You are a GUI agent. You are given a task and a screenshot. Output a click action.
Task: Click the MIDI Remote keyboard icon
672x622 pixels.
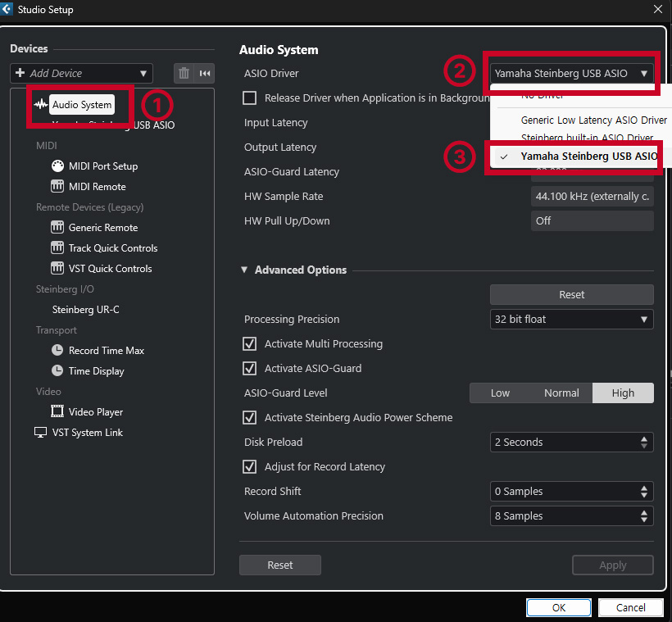coord(57,187)
